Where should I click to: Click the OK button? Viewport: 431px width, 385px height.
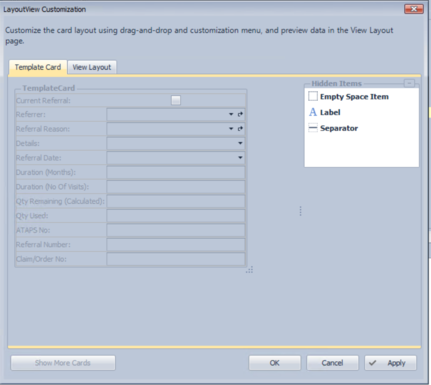click(275, 363)
